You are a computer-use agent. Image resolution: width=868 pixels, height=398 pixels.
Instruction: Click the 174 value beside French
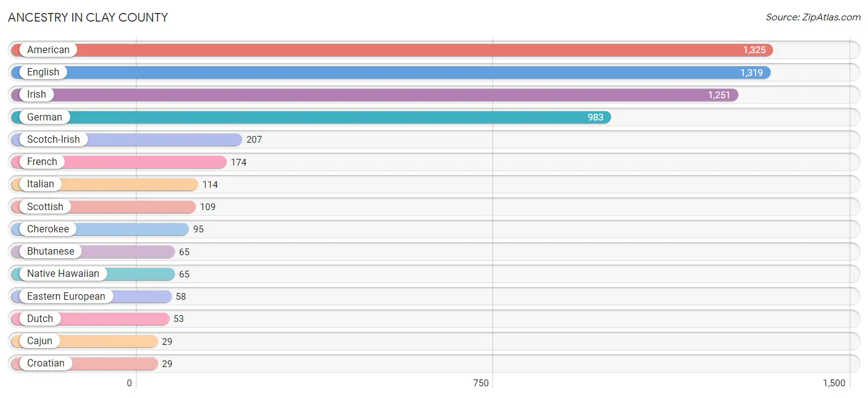tap(239, 163)
